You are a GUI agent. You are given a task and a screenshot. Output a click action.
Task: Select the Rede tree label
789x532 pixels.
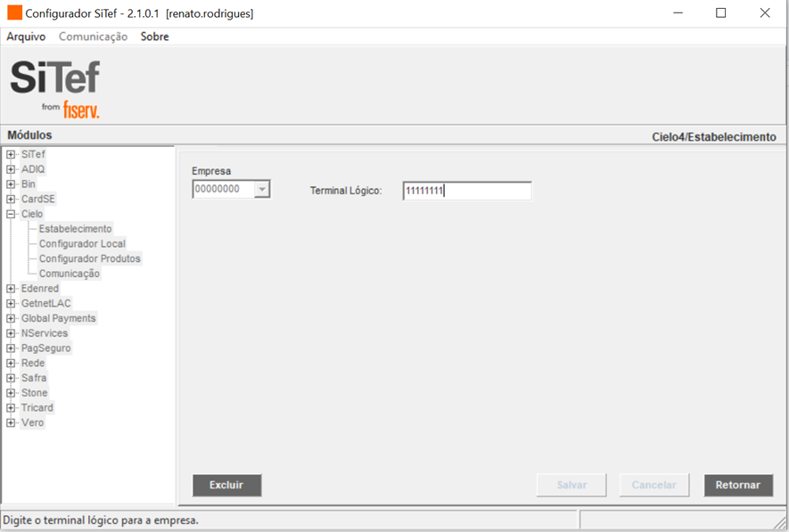click(33, 363)
